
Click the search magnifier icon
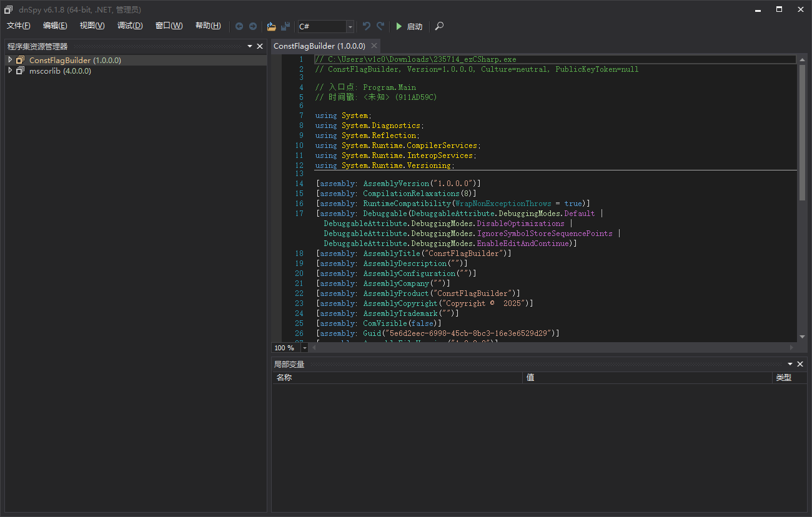pos(440,26)
